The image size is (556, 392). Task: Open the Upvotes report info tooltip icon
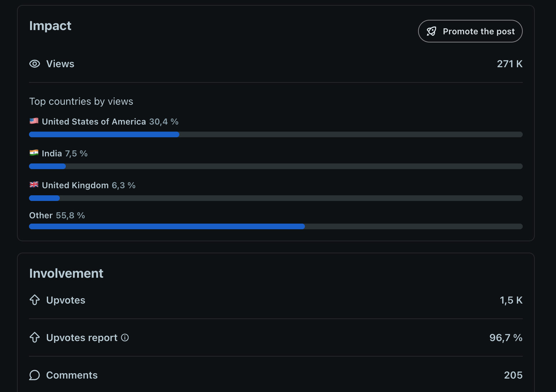[x=125, y=338]
